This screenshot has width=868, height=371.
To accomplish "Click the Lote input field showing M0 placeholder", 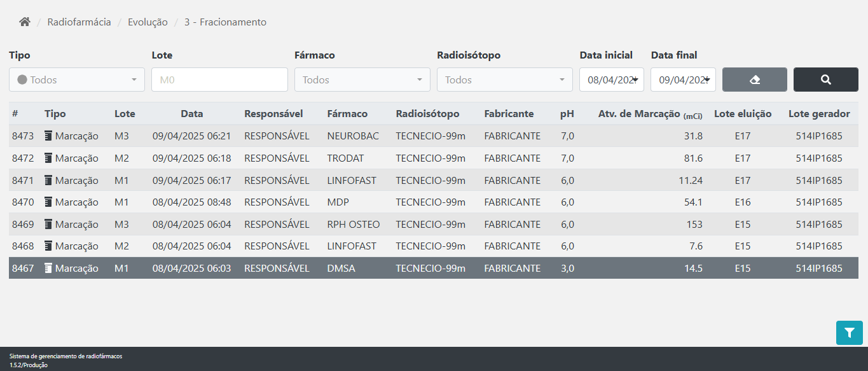I will tap(219, 79).
